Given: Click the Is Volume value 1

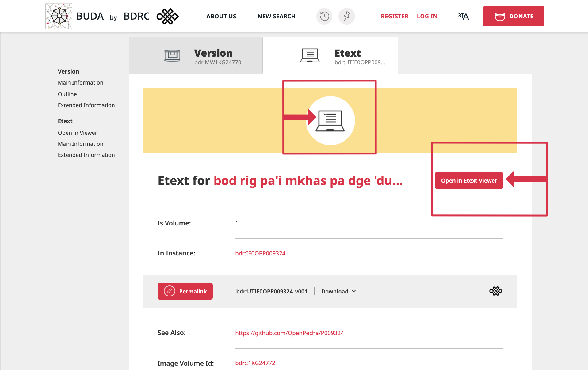Looking at the screenshot, I should click(x=237, y=224).
